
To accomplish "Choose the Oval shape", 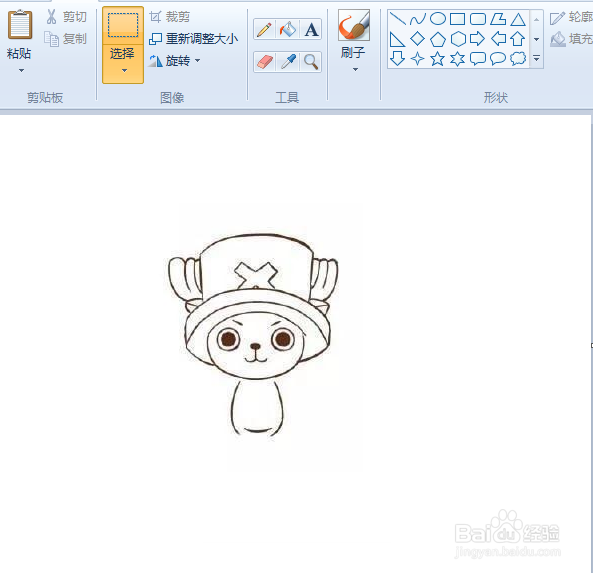I will point(438,19).
